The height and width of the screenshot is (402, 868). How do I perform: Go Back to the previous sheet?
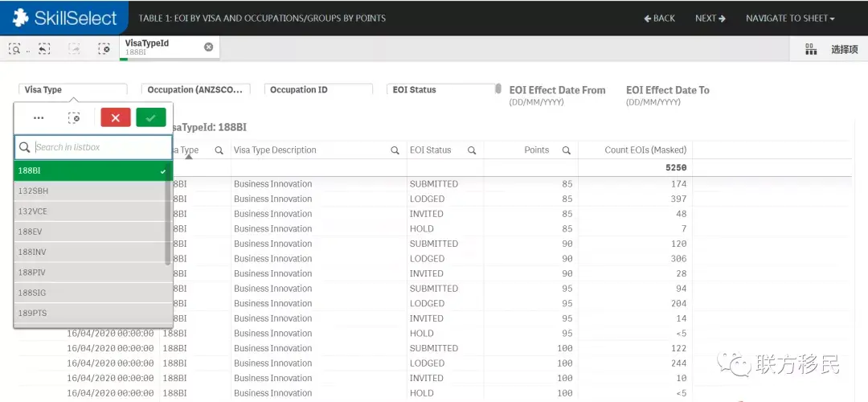[x=660, y=18]
